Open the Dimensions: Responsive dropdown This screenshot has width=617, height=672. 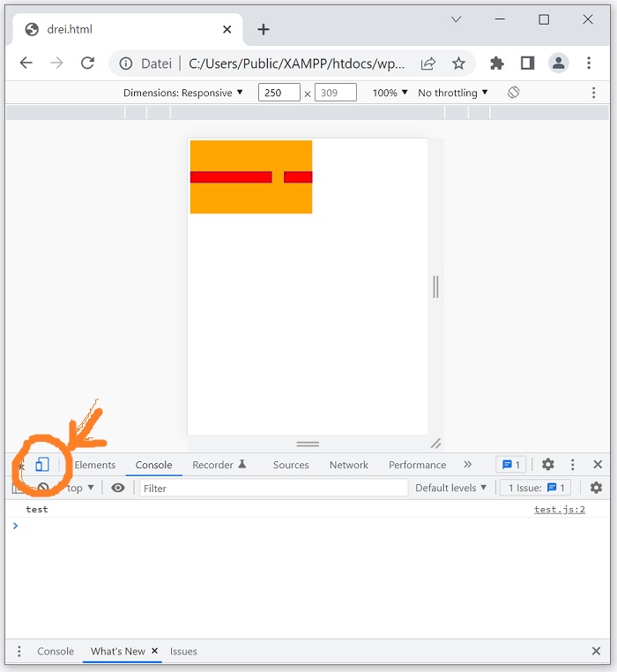(x=182, y=93)
